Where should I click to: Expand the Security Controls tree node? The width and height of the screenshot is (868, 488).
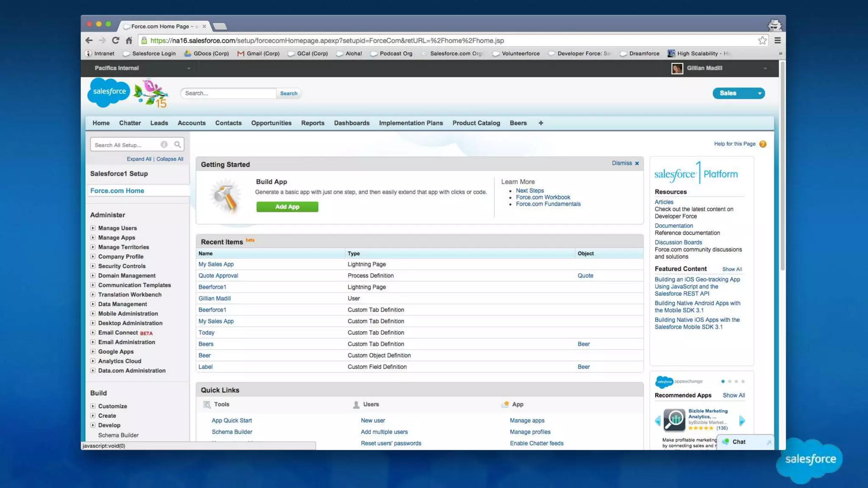click(93, 266)
